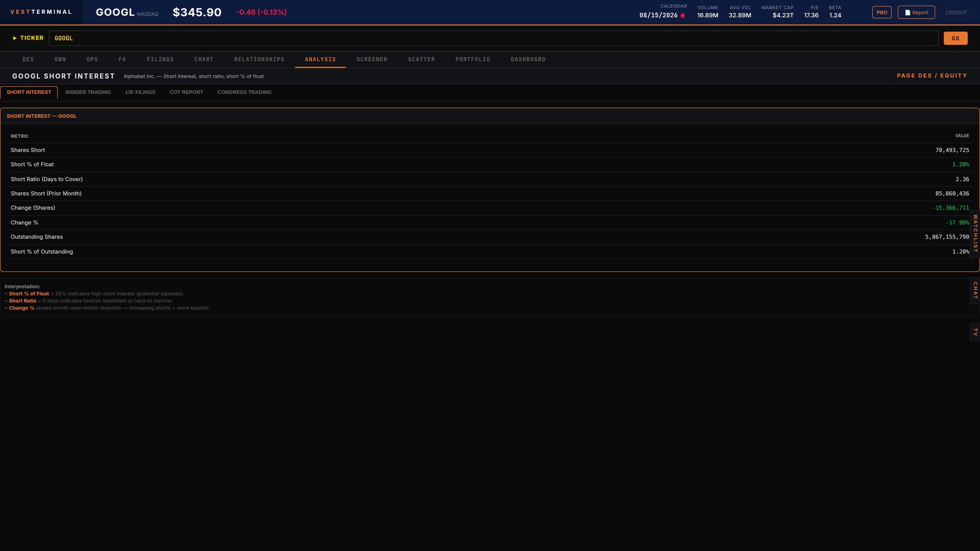Screen dimensions: 980x551
Task: Switch to INSIDER TRADING sub-tab
Action: (88, 92)
